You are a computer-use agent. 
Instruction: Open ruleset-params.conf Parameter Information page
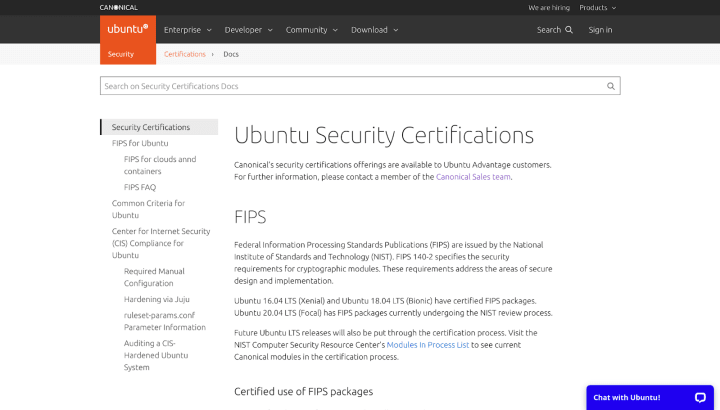click(164, 321)
